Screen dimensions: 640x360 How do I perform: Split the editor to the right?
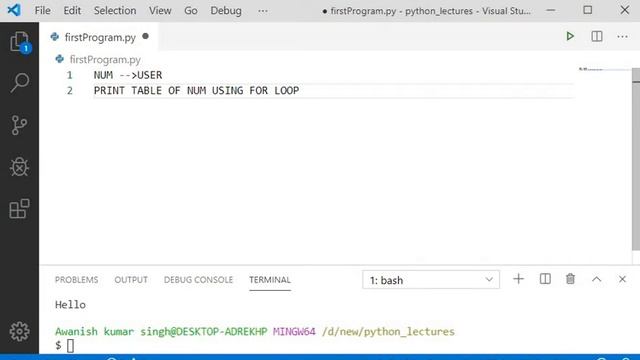point(597,36)
